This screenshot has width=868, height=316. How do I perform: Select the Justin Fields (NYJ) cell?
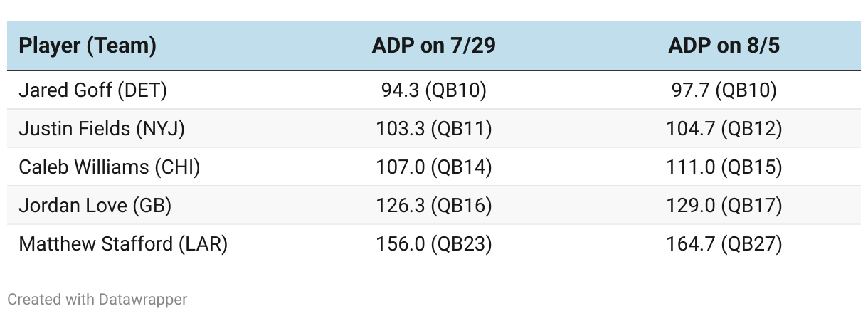tap(102, 129)
